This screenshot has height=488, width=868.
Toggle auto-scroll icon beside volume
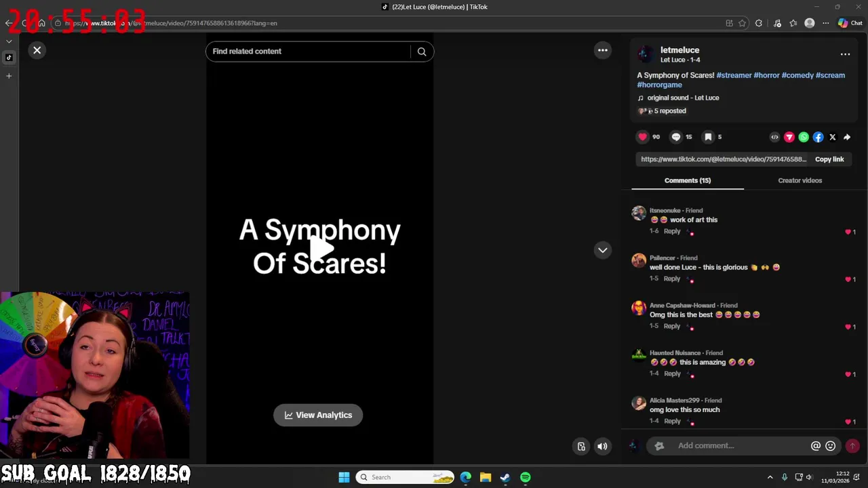coord(581,446)
